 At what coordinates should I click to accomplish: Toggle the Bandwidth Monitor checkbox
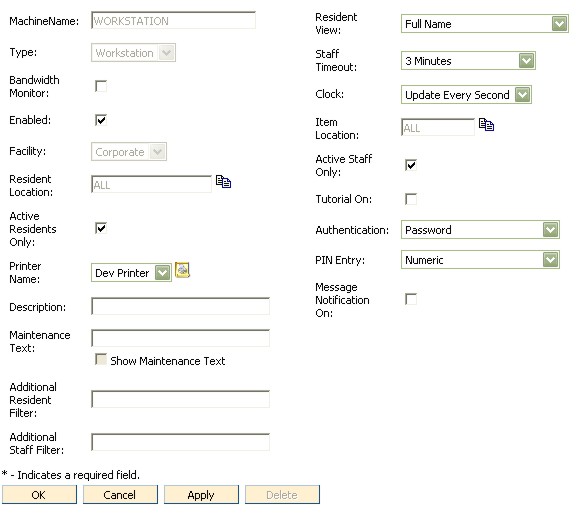101,86
